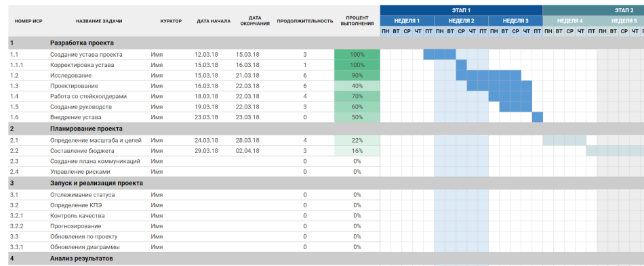Select the Разработка проекта section row

point(322,43)
